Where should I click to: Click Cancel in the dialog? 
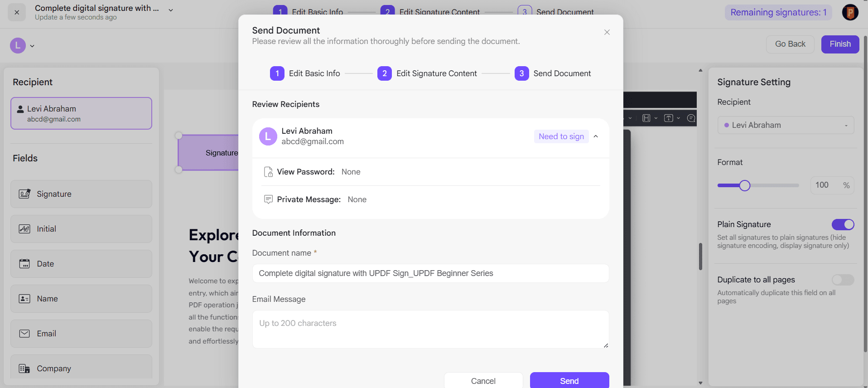(483, 381)
